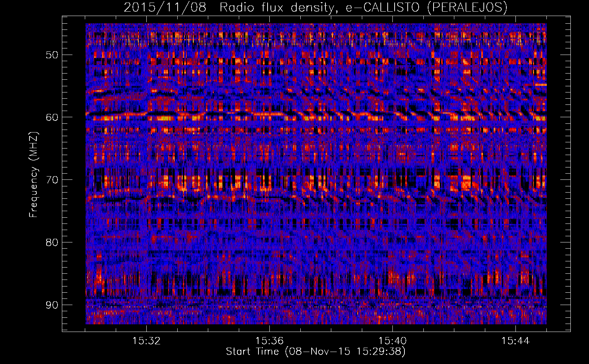Click the date '2015/11/08' in the title
The height and width of the screenshot is (364, 589).
[x=165, y=7]
